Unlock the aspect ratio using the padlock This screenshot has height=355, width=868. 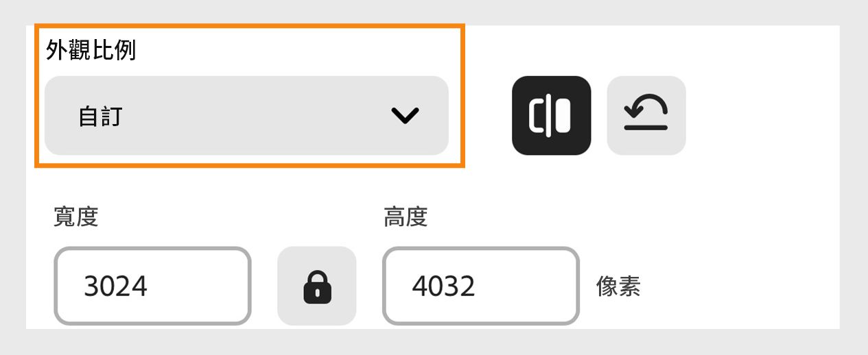(317, 286)
